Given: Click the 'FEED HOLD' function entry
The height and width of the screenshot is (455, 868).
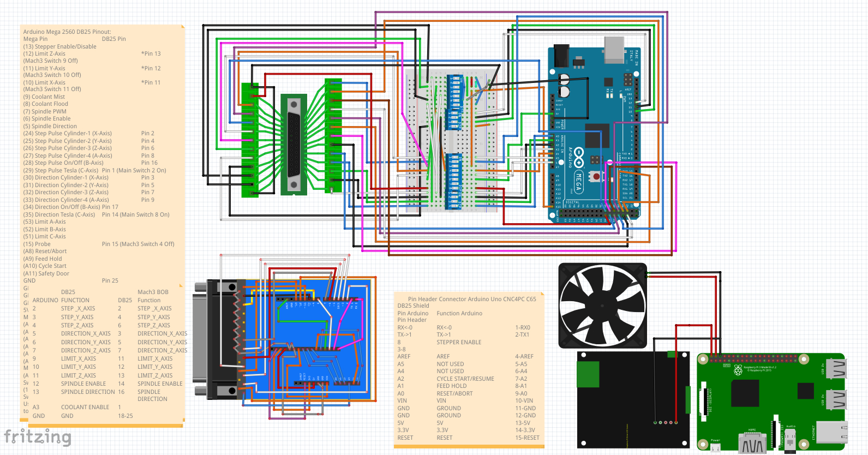Looking at the screenshot, I should pos(452,386).
